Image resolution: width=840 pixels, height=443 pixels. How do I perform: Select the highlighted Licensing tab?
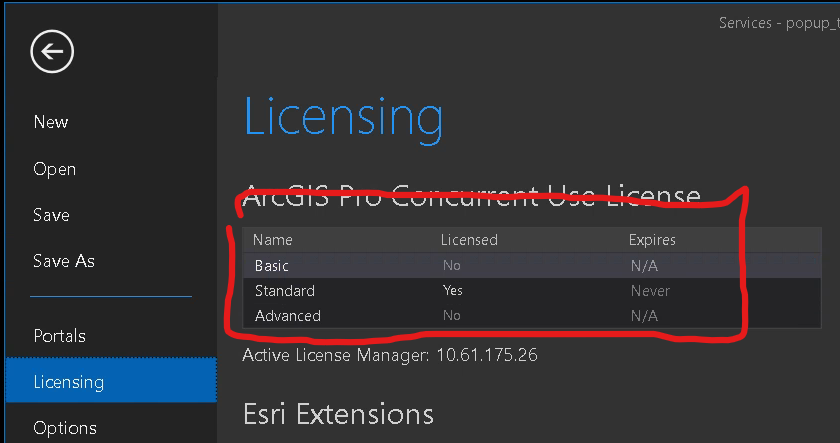click(68, 382)
